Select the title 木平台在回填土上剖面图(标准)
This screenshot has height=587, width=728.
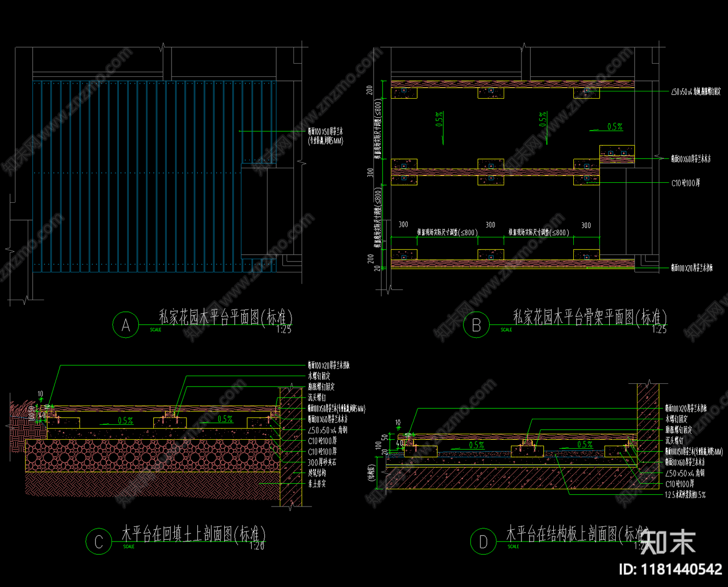pyautogui.click(x=193, y=533)
